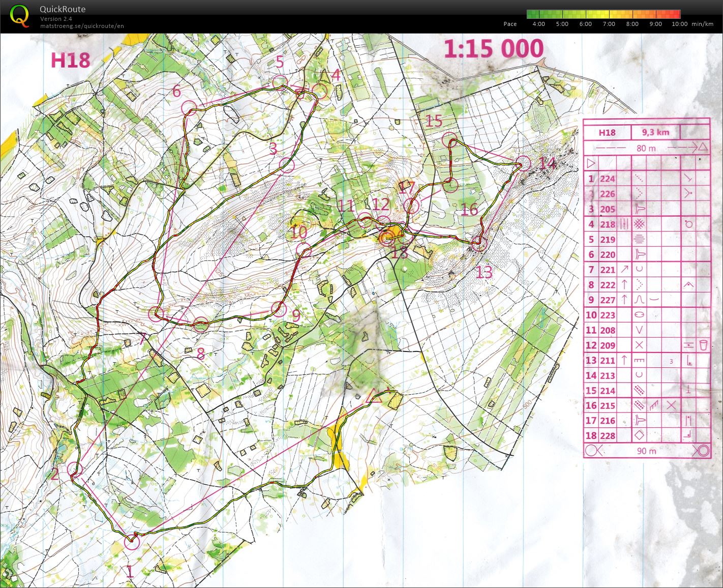The height and width of the screenshot is (588, 723).
Task: Click control circle 10 on the map
Action: point(303,250)
